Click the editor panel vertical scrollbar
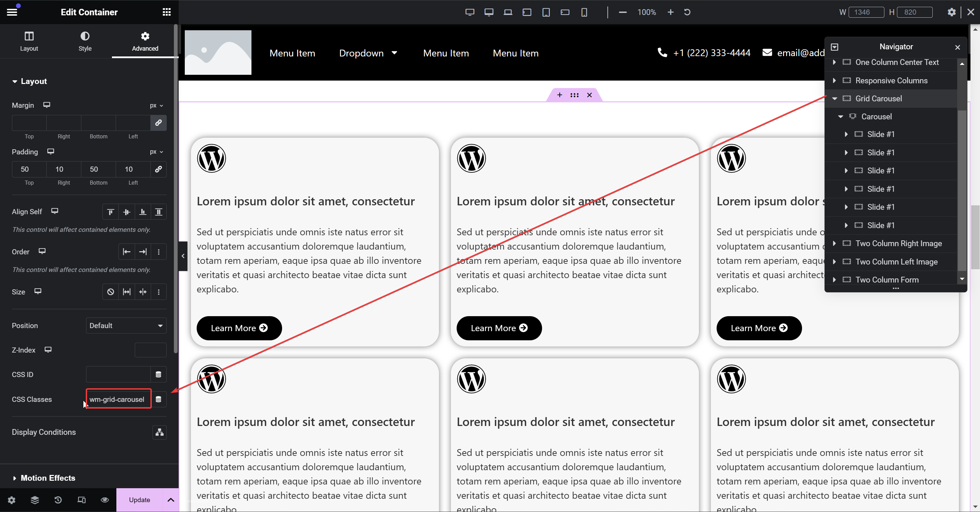The height and width of the screenshot is (512, 980). (x=176, y=190)
